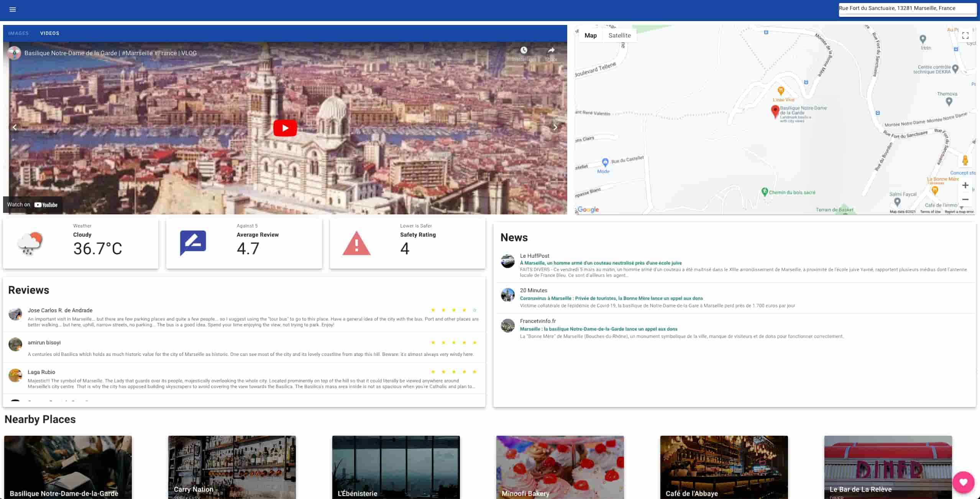The width and height of the screenshot is (980, 499).
Task: Switch map to Map view
Action: 590,35
